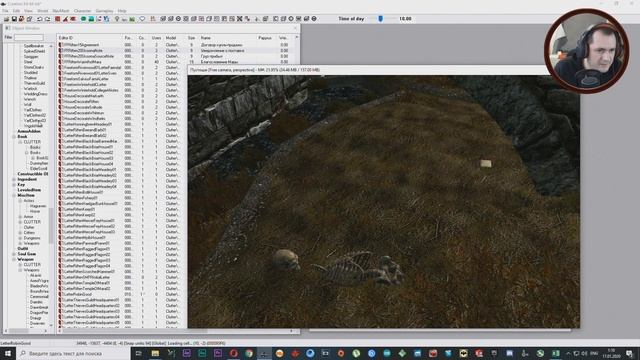The height and width of the screenshot is (360, 640).
Task: Click the object list horizontal scrollbar
Action: pos(176,331)
